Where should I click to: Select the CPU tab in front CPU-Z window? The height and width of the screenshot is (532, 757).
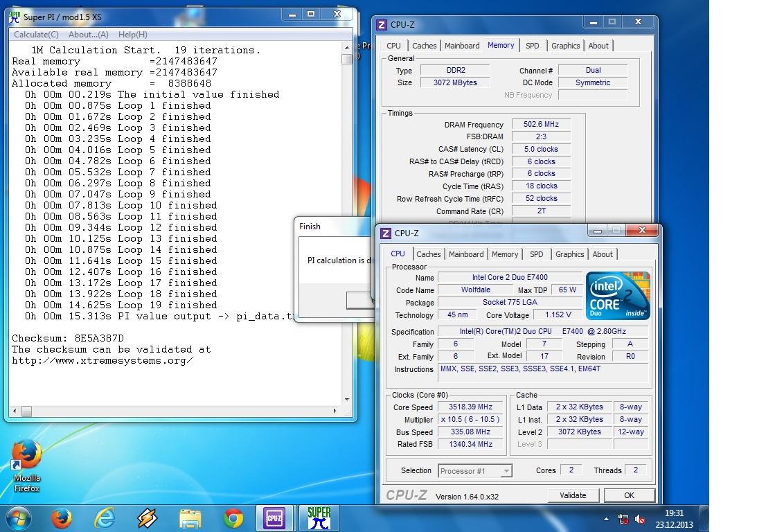pyautogui.click(x=398, y=254)
